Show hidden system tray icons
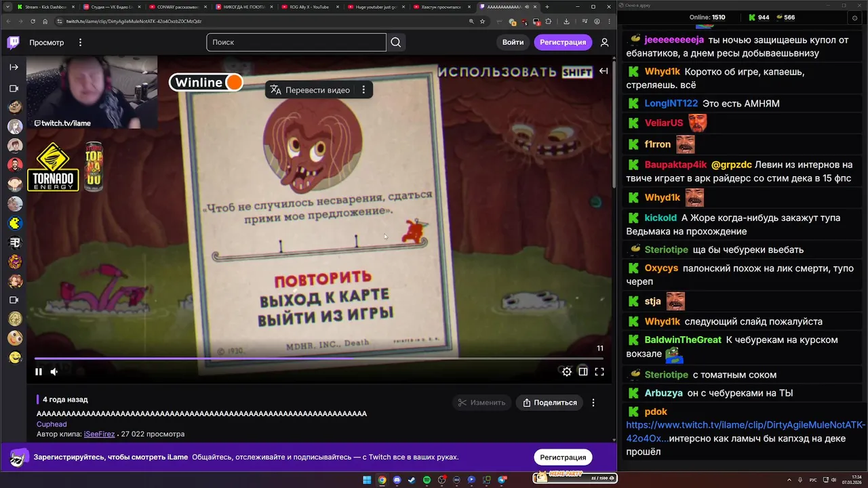 (x=790, y=480)
